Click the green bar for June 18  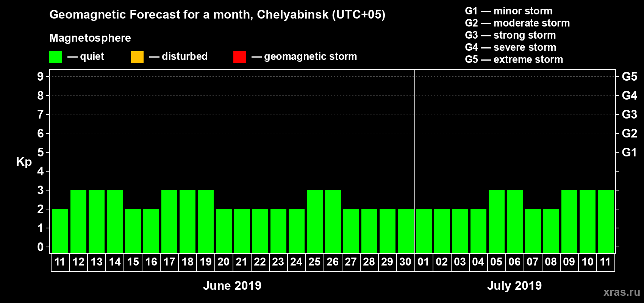[x=188, y=221]
